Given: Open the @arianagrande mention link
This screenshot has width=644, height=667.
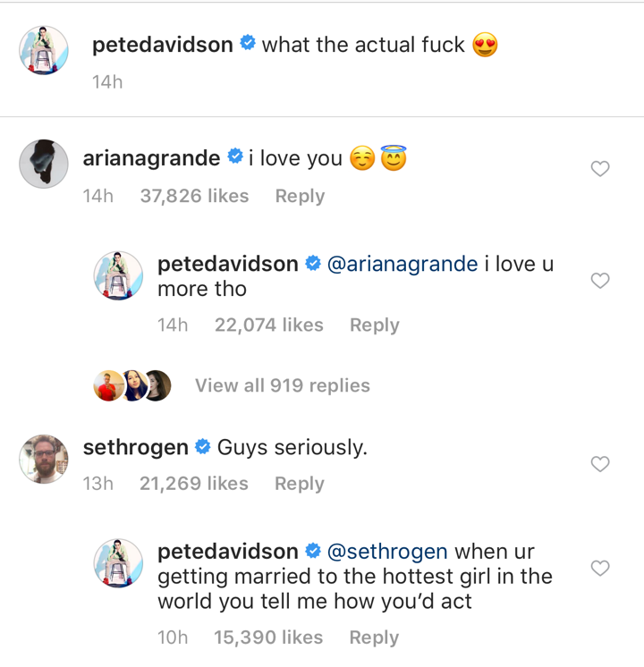Looking at the screenshot, I should (x=402, y=264).
